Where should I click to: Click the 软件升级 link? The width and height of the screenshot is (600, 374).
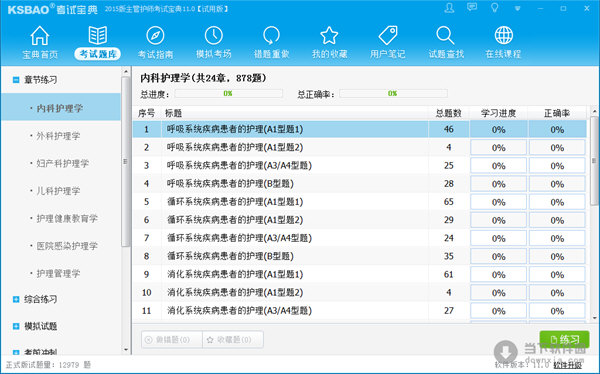pos(567,365)
